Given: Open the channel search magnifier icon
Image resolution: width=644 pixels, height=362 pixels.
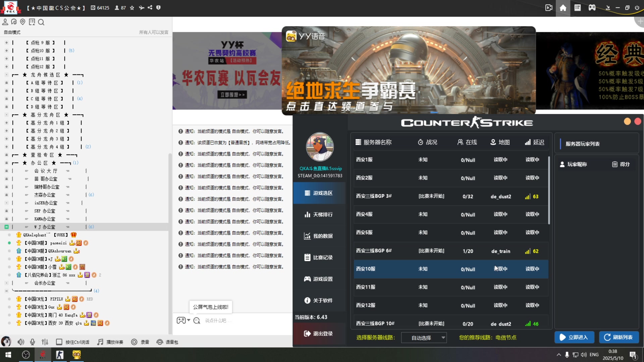Looking at the screenshot, I should click(x=41, y=22).
